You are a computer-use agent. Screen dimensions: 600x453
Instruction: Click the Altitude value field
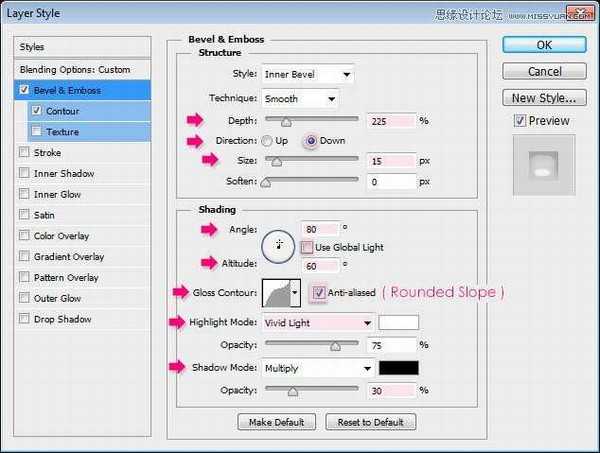coord(320,266)
